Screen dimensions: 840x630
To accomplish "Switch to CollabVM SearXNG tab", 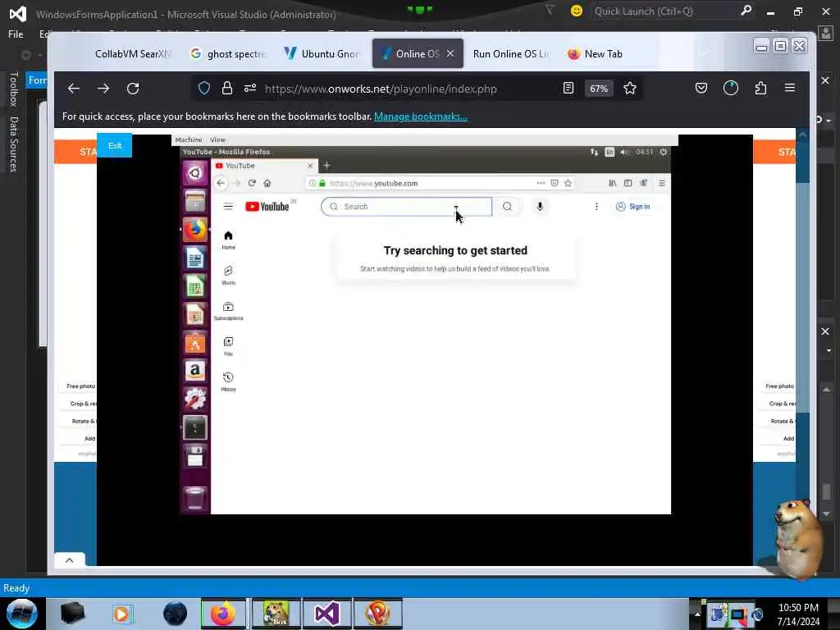I will point(132,53).
